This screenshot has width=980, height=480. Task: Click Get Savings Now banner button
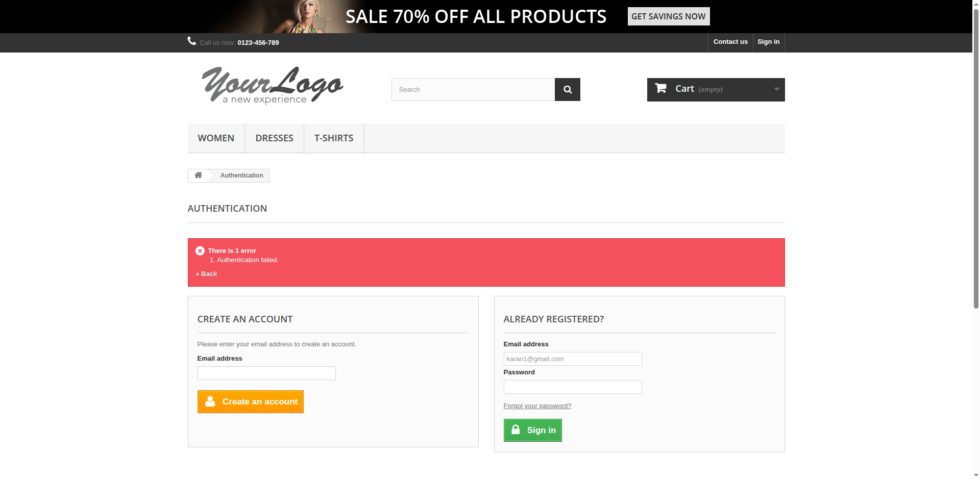[x=668, y=16]
